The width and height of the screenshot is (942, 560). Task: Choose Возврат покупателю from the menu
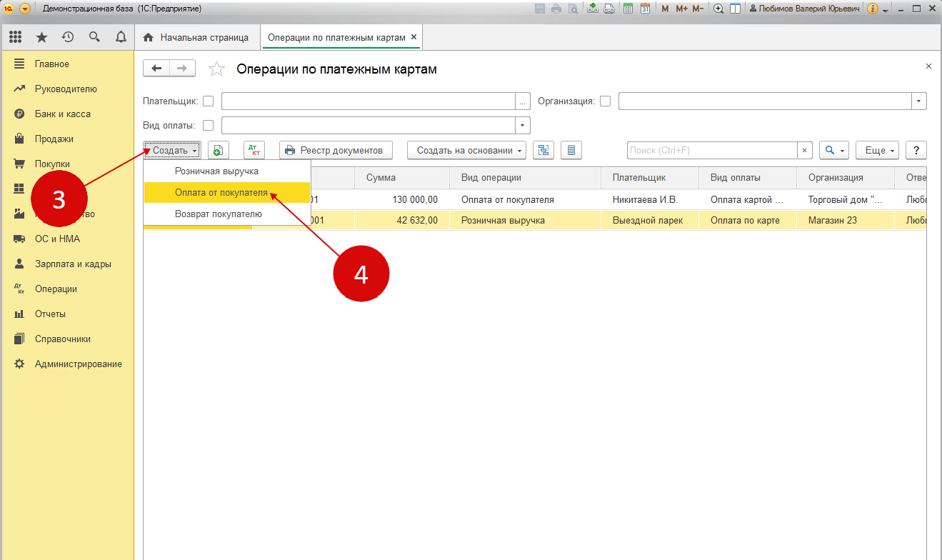click(219, 214)
